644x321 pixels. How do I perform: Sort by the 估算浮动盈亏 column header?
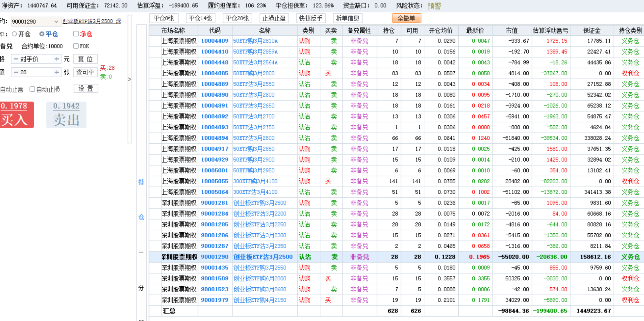point(550,30)
